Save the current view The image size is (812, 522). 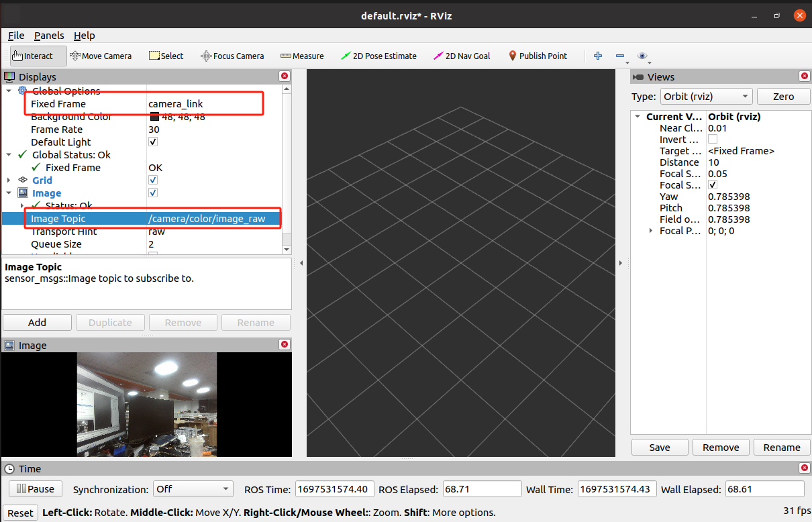(x=660, y=448)
